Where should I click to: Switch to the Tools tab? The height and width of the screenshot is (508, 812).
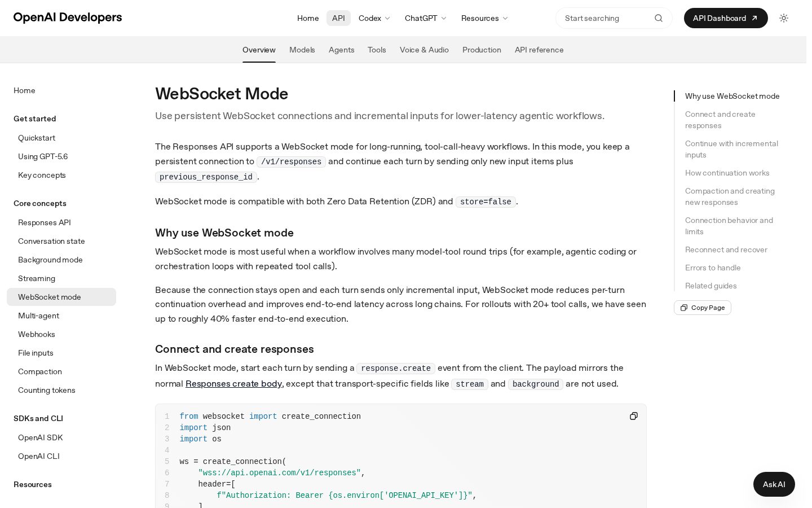coord(377,50)
